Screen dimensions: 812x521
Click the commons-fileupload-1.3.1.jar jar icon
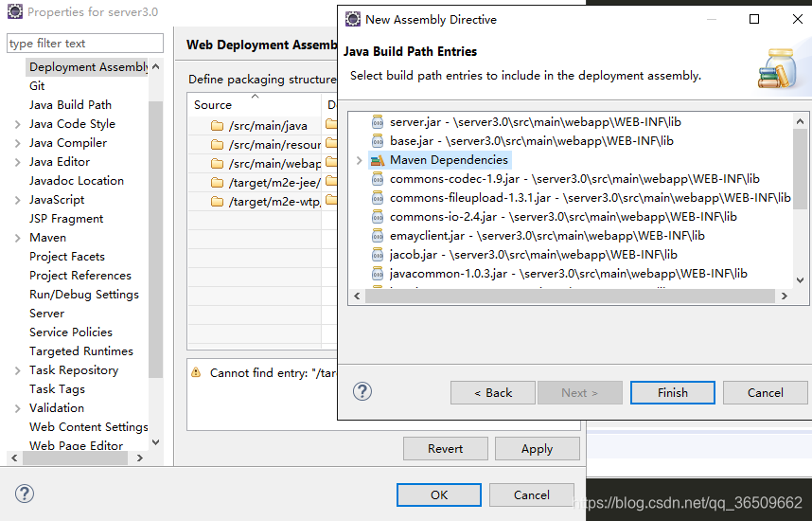point(378,198)
